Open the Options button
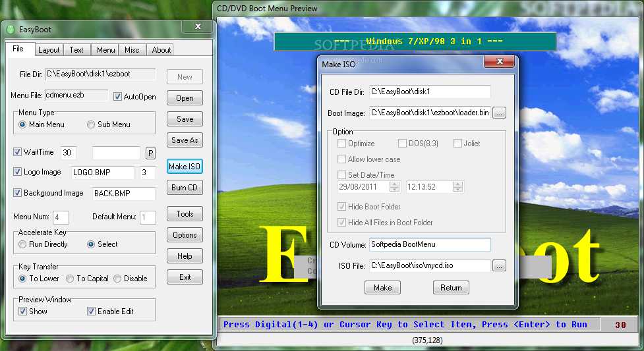The image size is (644, 351). [185, 235]
